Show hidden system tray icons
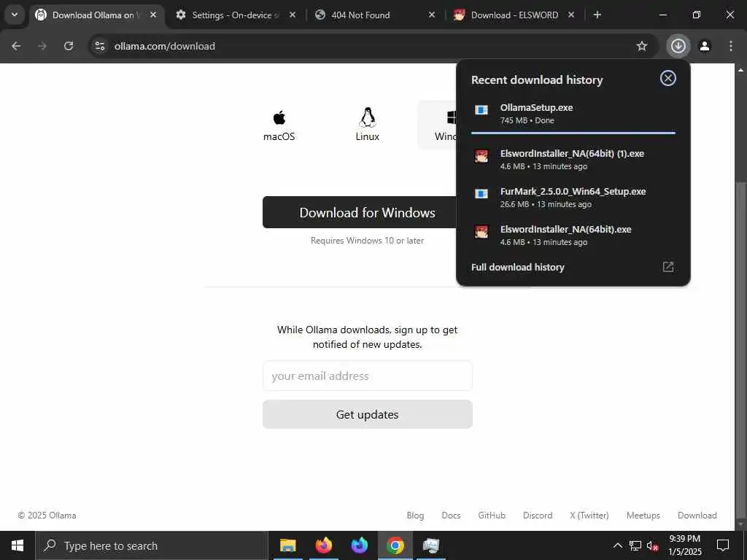The width and height of the screenshot is (747, 560). 617,545
